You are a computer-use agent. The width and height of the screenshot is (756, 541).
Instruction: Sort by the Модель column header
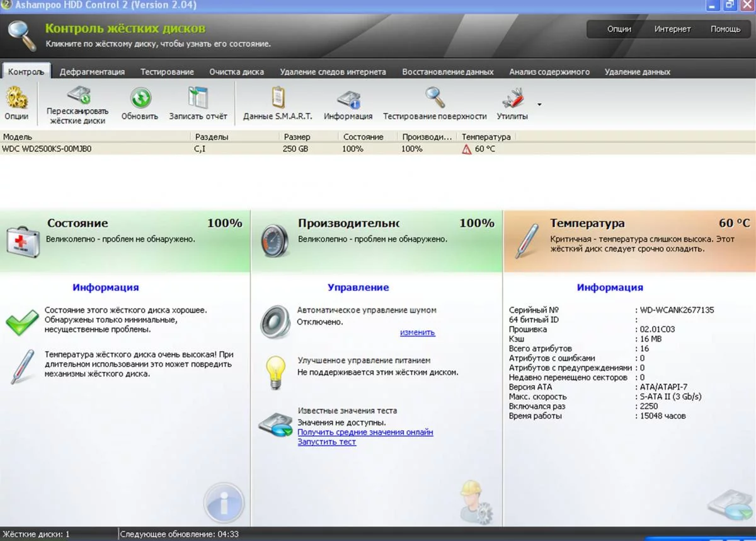(95, 136)
